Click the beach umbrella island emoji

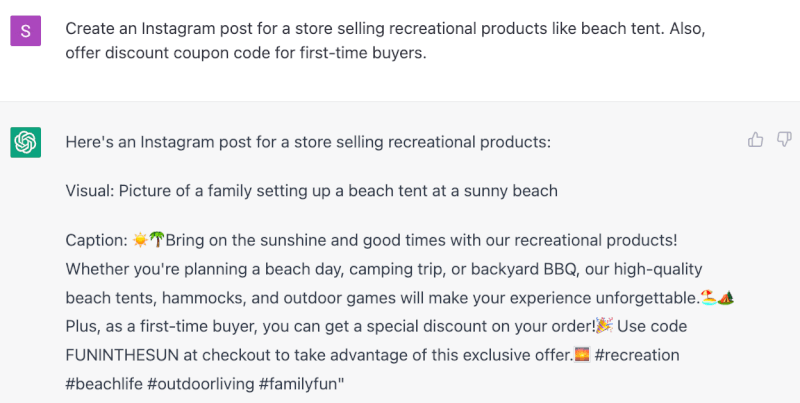pyautogui.click(x=708, y=297)
